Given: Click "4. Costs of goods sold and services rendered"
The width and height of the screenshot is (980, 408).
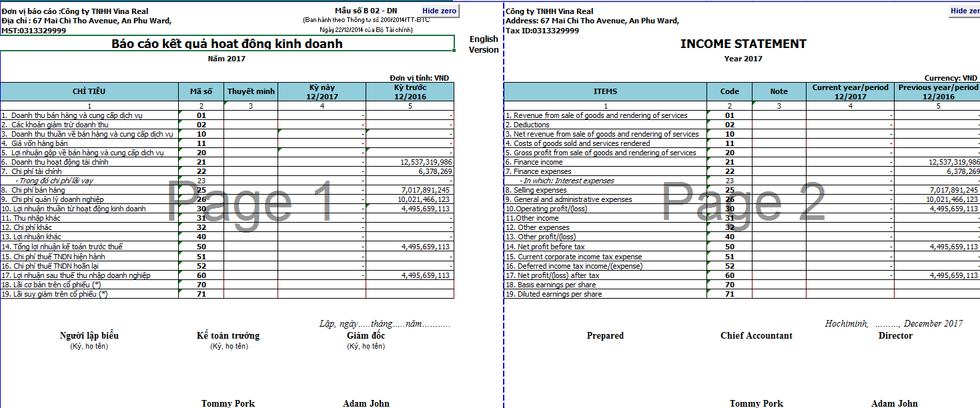Looking at the screenshot, I should [578, 143].
